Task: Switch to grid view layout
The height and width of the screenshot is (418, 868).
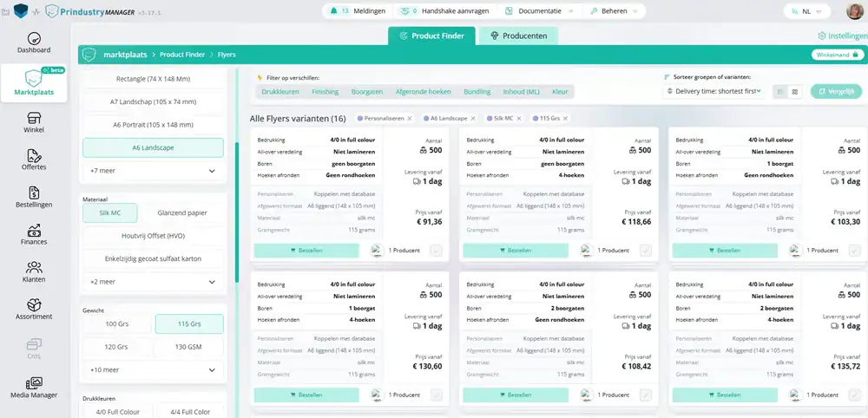Action: (795, 92)
